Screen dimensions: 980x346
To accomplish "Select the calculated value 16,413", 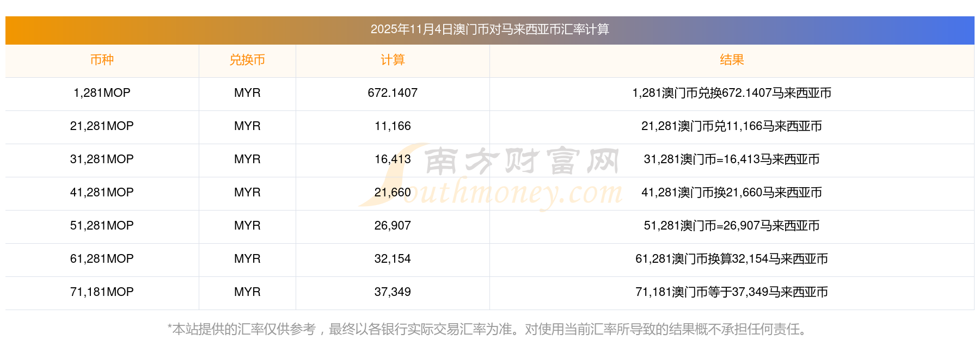I will (393, 159).
